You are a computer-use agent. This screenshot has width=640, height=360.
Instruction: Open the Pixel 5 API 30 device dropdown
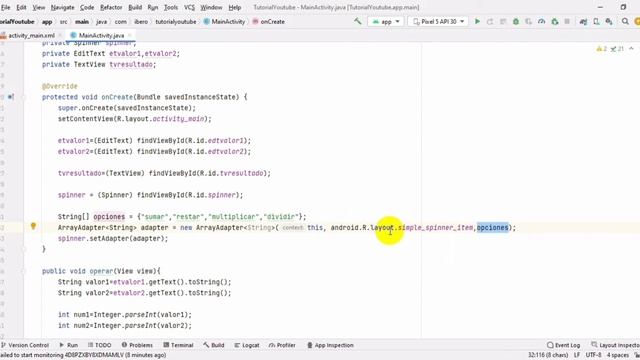[438, 21]
